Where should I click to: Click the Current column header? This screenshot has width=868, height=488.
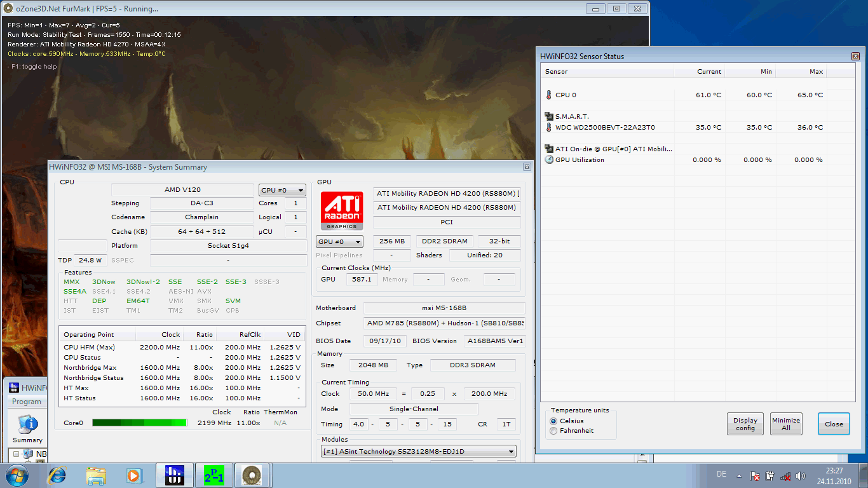(699, 72)
